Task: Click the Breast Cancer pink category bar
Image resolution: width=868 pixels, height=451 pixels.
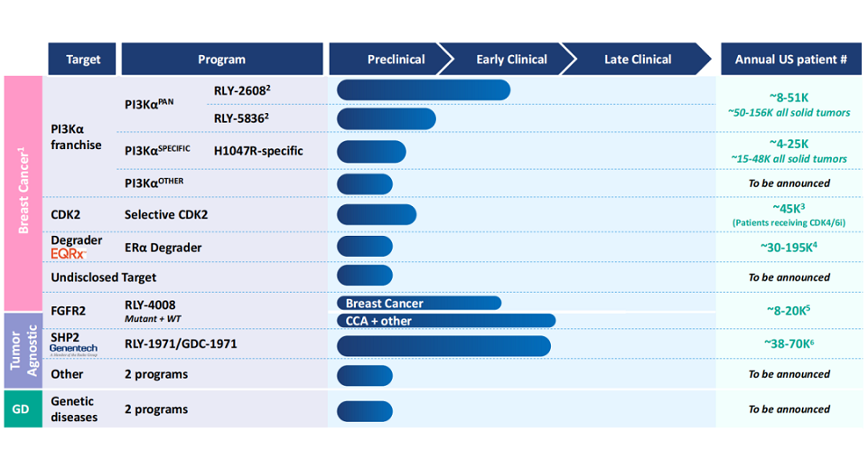Action: click(23, 193)
